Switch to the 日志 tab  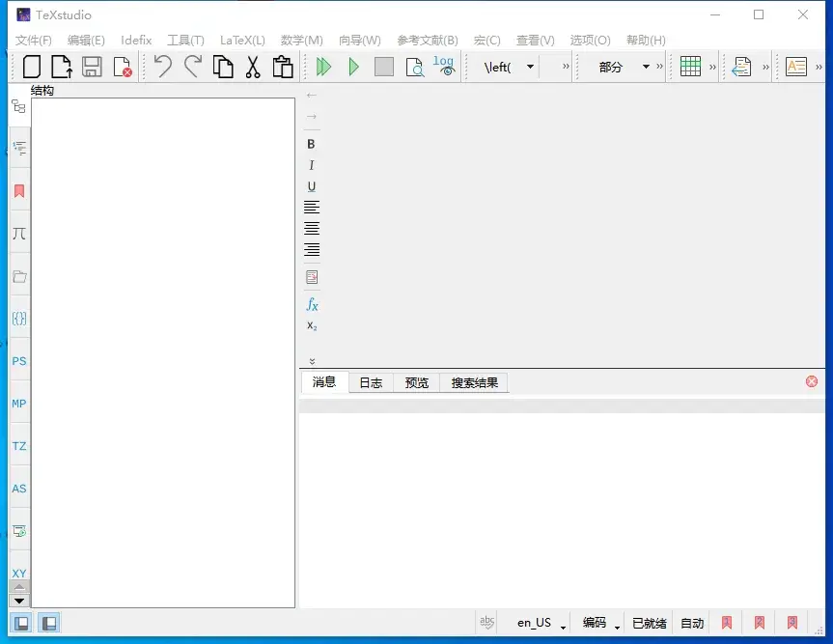coord(370,382)
